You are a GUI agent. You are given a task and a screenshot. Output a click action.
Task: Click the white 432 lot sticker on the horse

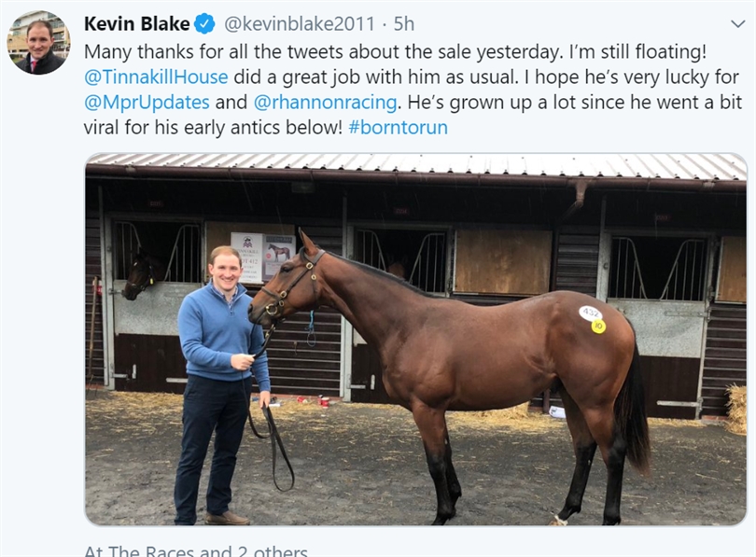tap(590, 313)
